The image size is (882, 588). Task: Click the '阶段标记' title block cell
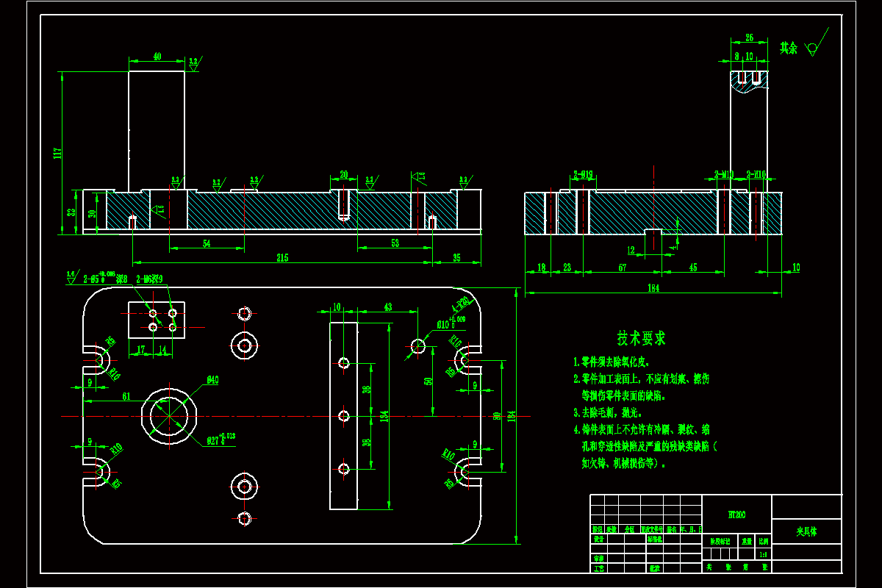point(720,541)
